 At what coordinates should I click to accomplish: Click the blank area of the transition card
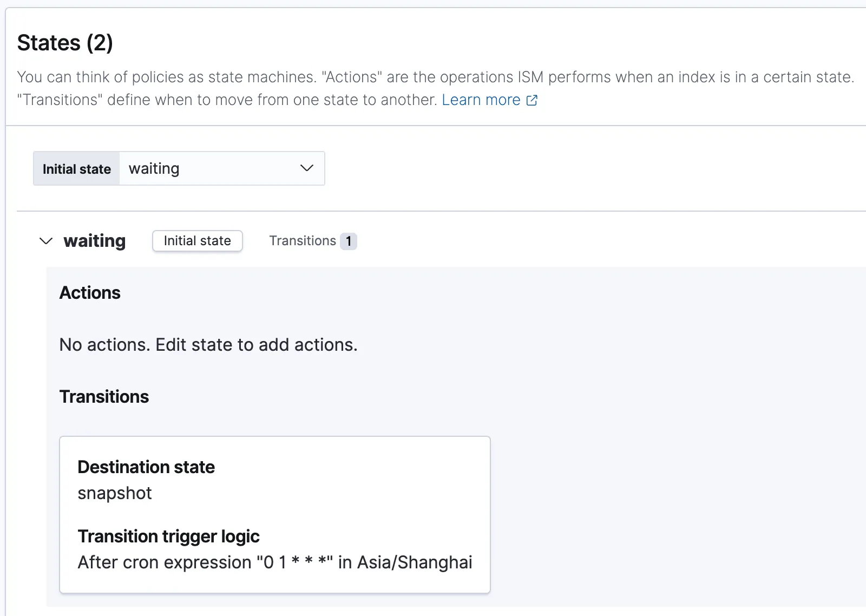(379, 487)
